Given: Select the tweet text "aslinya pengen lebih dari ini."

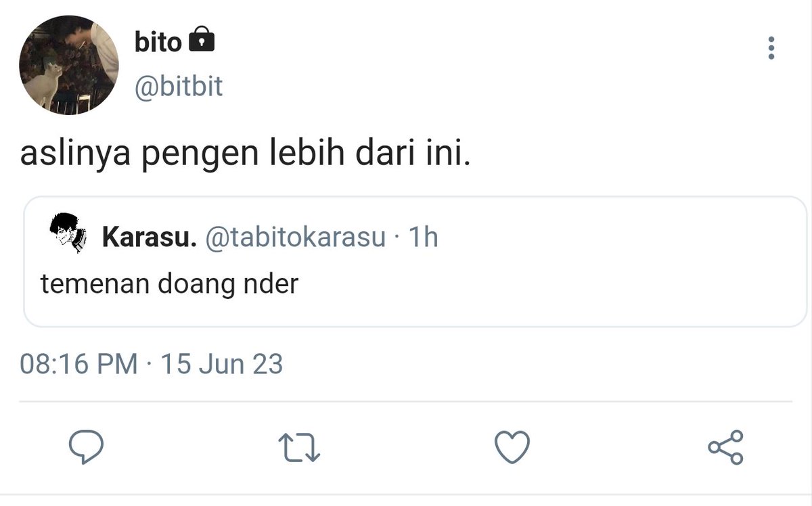Looking at the screenshot, I should [244, 156].
